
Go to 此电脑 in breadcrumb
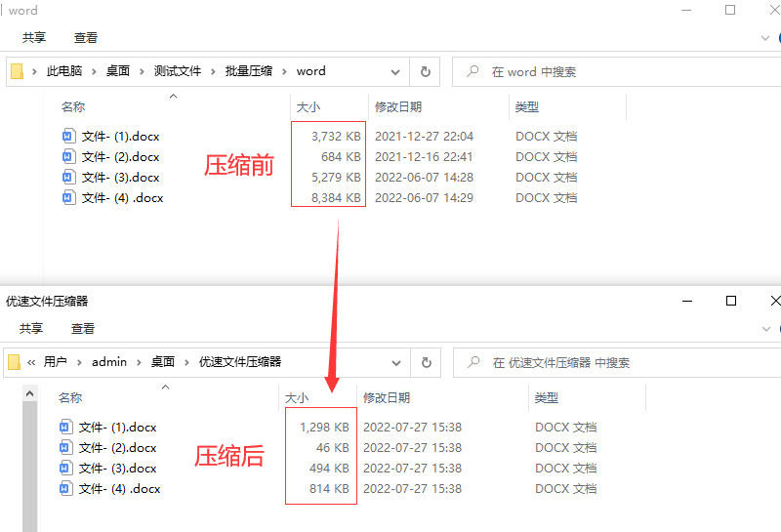pos(64,71)
